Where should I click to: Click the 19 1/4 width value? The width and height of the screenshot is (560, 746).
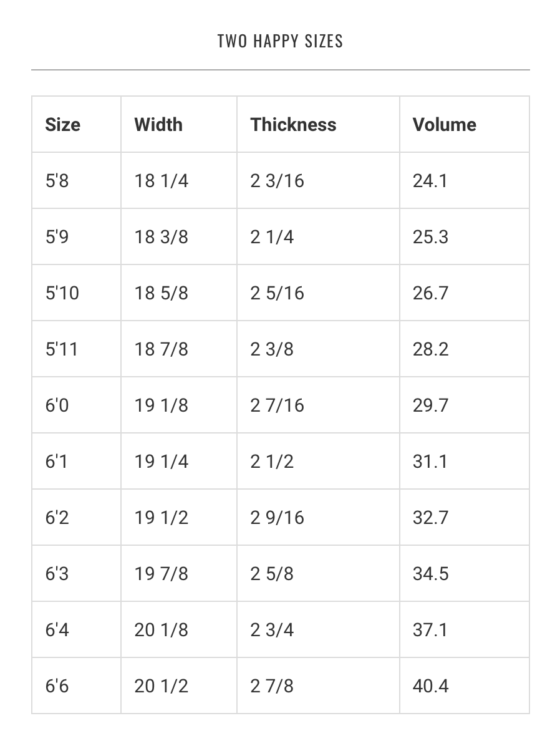162,461
